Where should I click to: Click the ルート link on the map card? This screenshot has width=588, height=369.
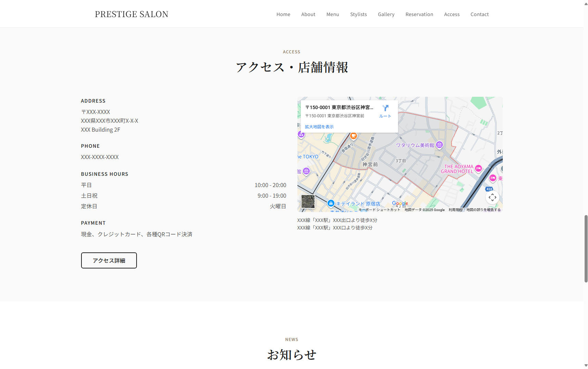(x=385, y=116)
